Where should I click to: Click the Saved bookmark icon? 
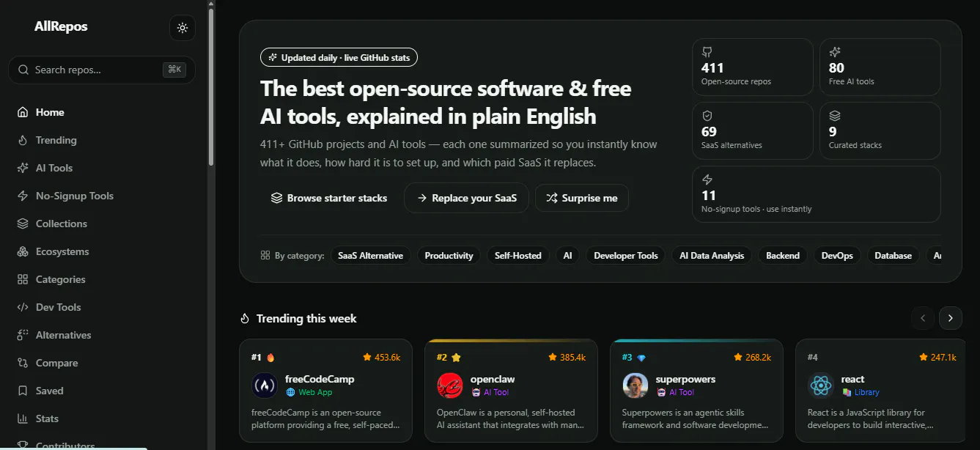pyautogui.click(x=22, y=391)
